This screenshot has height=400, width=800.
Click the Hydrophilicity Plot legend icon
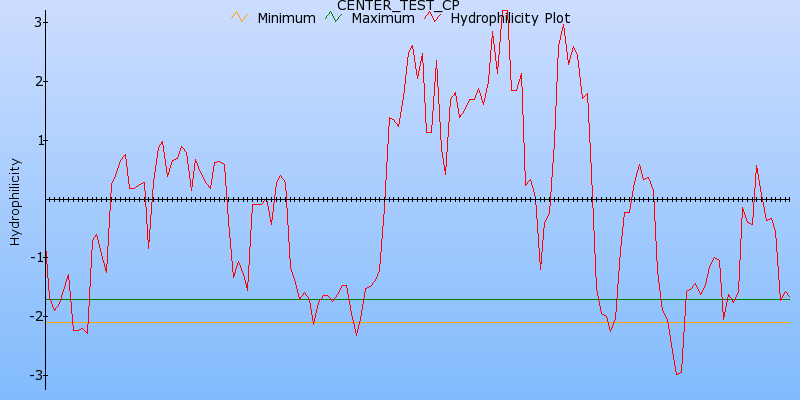tap(433, 17)
